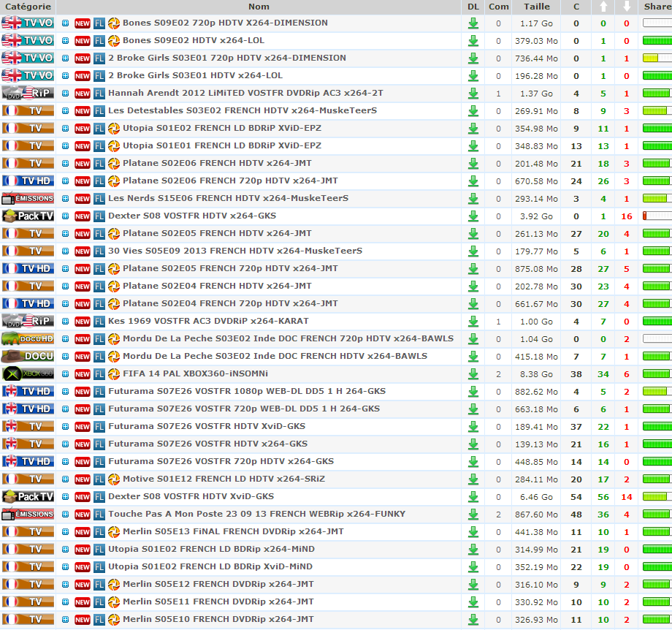Click red share bar on Dexter S08 x264-GKS row
Viewport: 672px width, 630px height.
pos(657,216)
